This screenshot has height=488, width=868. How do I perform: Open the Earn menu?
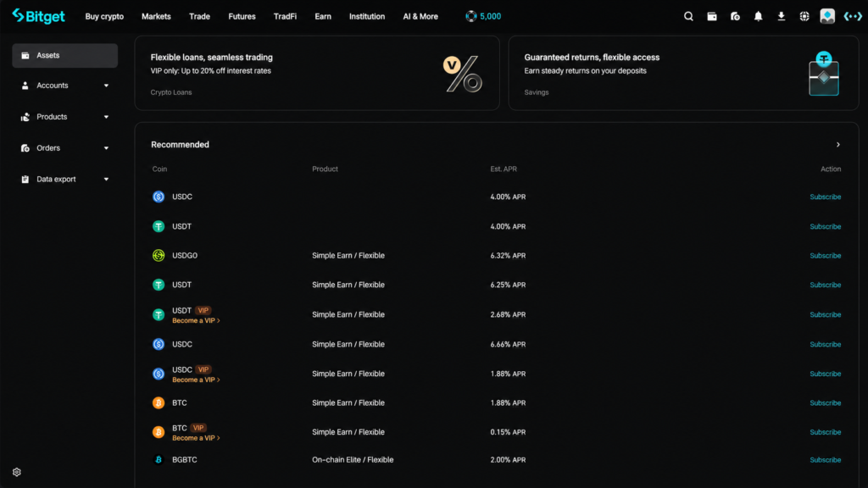(x=323, y=17)
